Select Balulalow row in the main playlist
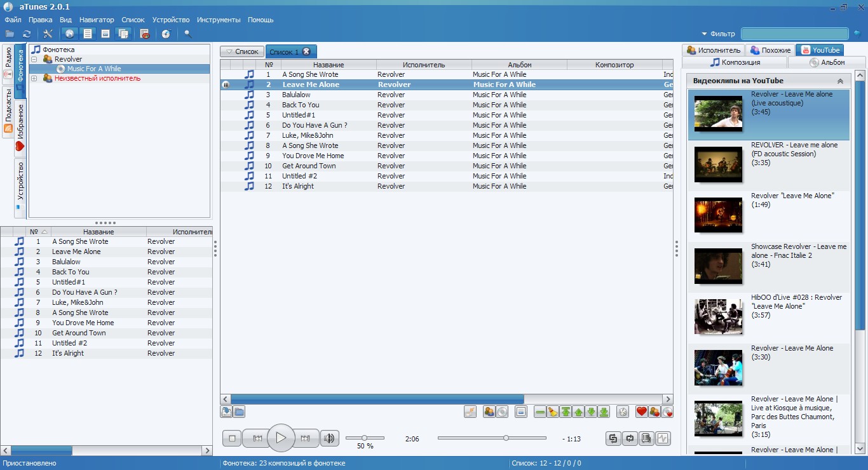This screenshot has width=868, height=470. (x=447, y=95)
